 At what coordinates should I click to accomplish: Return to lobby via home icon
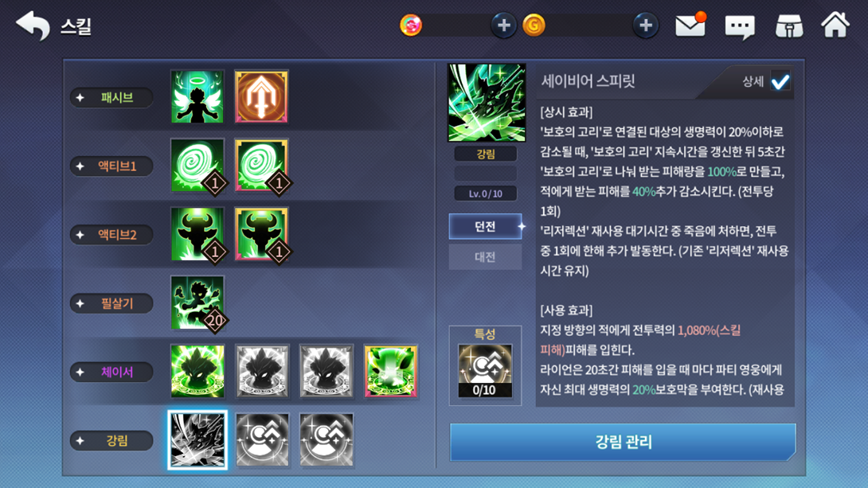pos(835,25)
